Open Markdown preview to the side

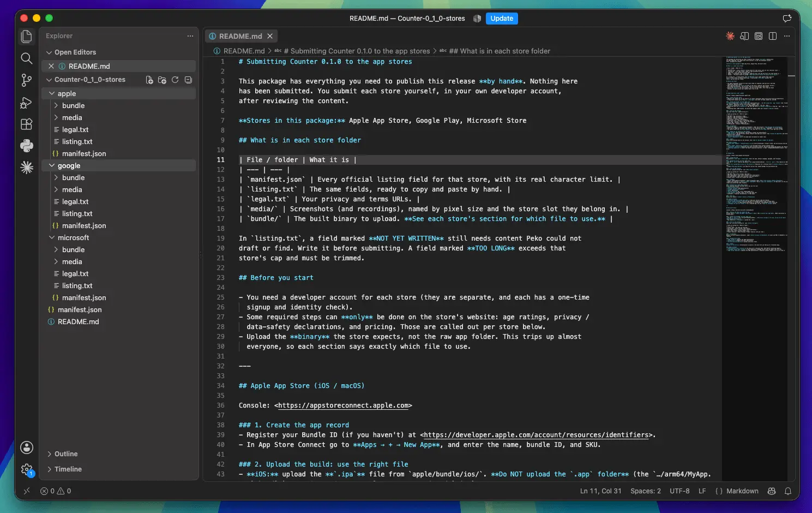[744, 36]
